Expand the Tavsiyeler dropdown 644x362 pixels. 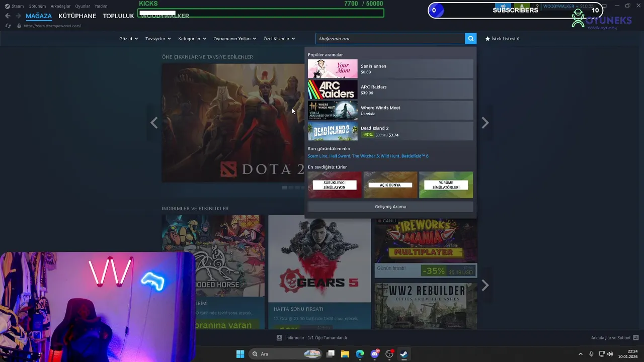158,39
